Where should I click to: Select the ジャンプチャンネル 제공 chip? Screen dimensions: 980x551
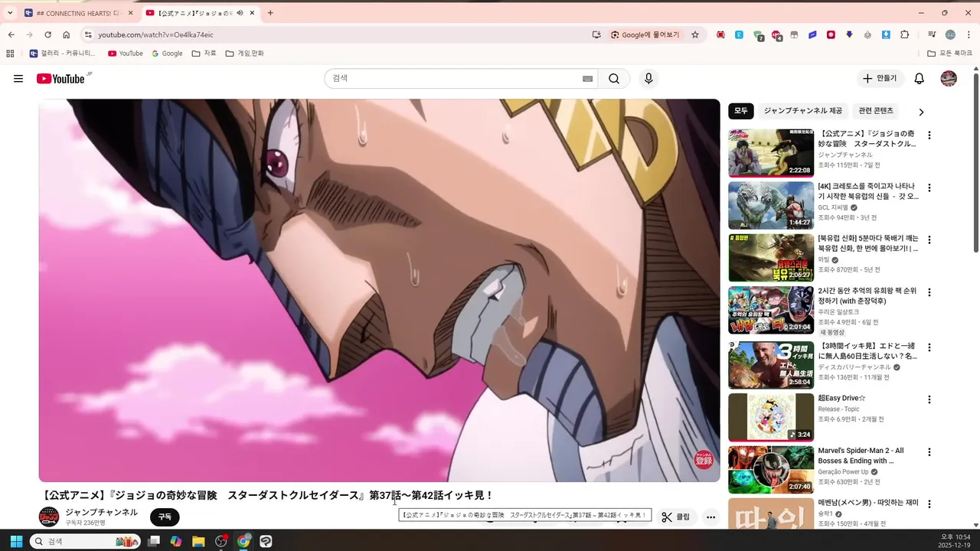(x=802, y=111)
